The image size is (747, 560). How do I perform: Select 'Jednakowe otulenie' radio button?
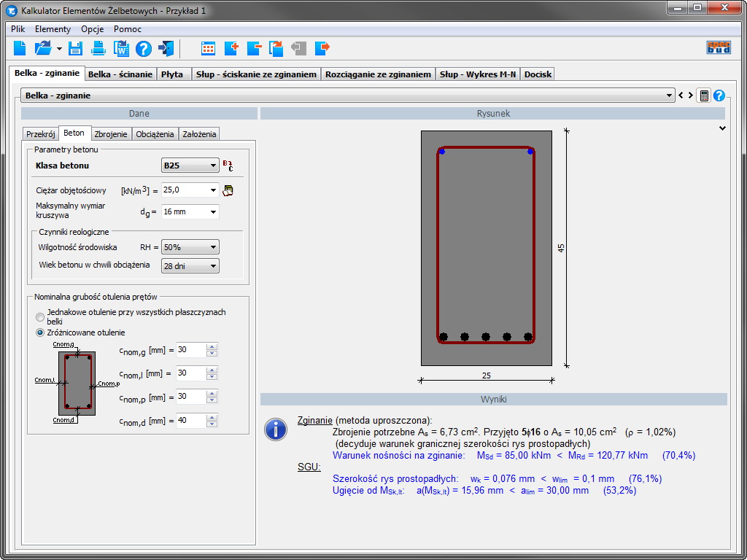40,316
